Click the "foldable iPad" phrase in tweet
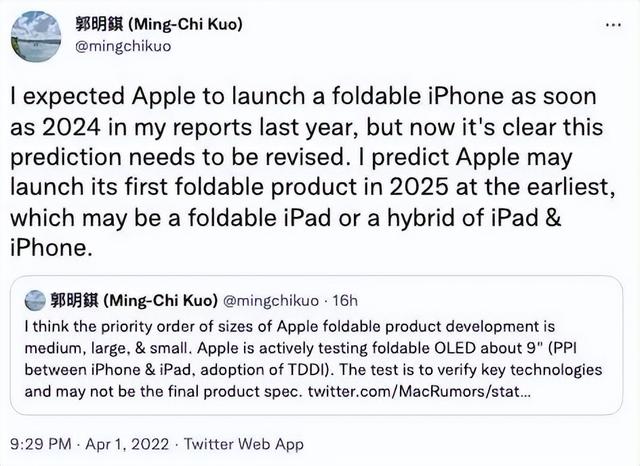Image resolution: width=640 pixels, height=466 pixels. pyautogui.click(x=260, y=217)
